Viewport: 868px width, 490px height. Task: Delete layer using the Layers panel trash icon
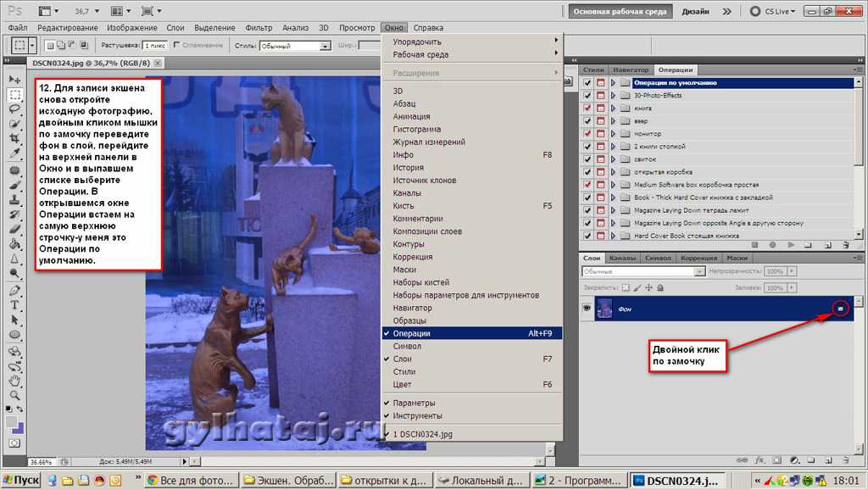(848, 460)
